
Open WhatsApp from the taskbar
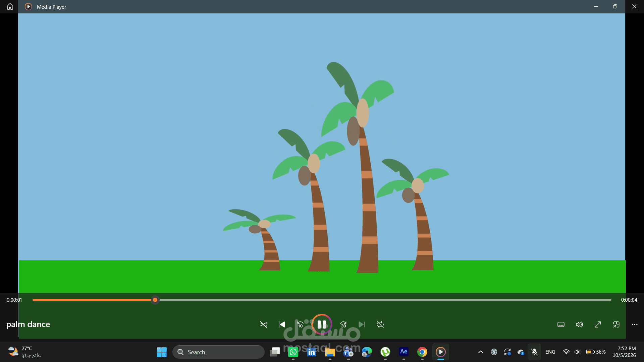point(293,352)
